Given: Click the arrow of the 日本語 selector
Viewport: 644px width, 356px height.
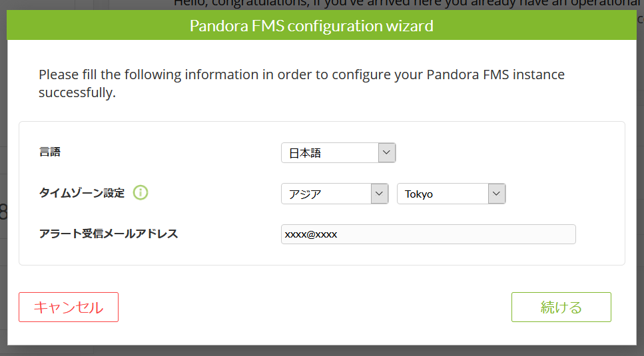Looking at the screenshot, I should point(386,153).
